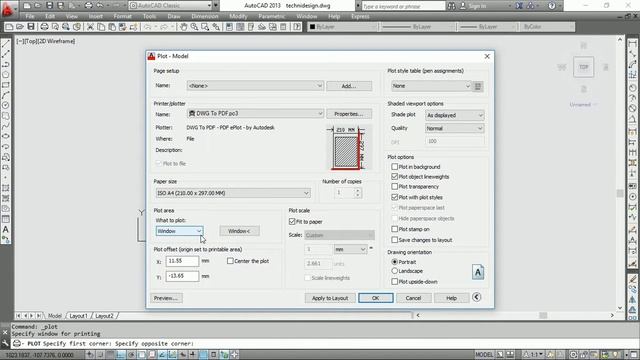Select the Construction Line tool
The image size is (640, 360).
pos(6,54)
